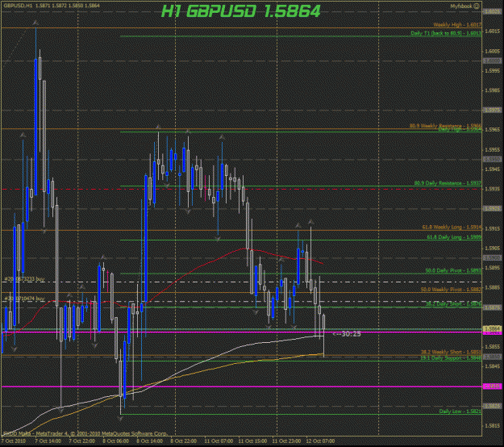Select the buy order label ending 673233
The height and width of the screenshot is (447, 504).
(25, 279)
